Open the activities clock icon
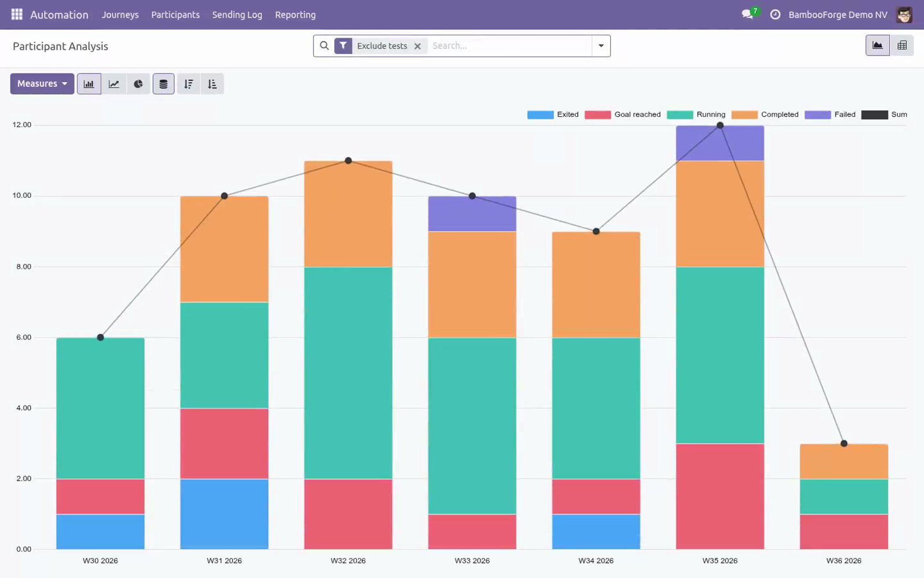924x578 pixels. pos(775,14)
